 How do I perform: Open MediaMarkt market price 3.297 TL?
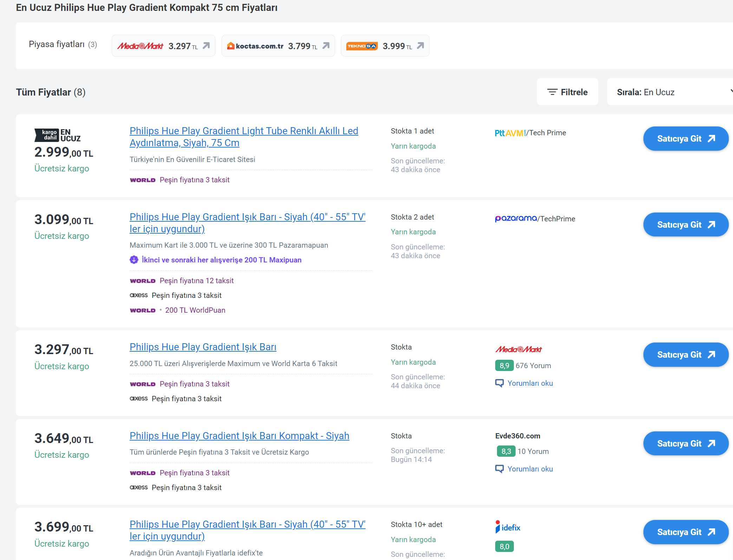(163, 46)
